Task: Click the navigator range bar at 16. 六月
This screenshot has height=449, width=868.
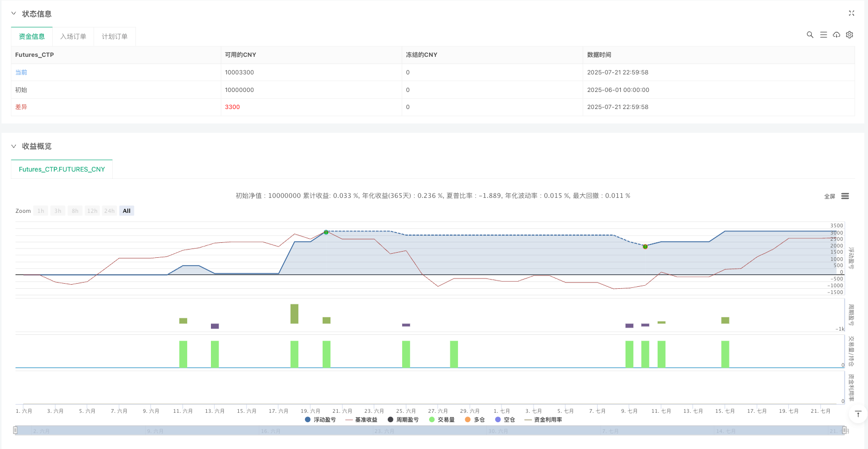Action: tap(270, 431)
